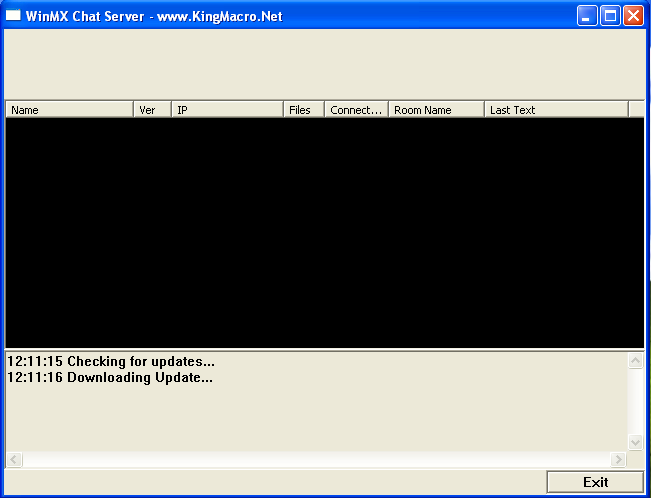Click the Room Name column header
This screenshot has width=651, height=498.
437,110
